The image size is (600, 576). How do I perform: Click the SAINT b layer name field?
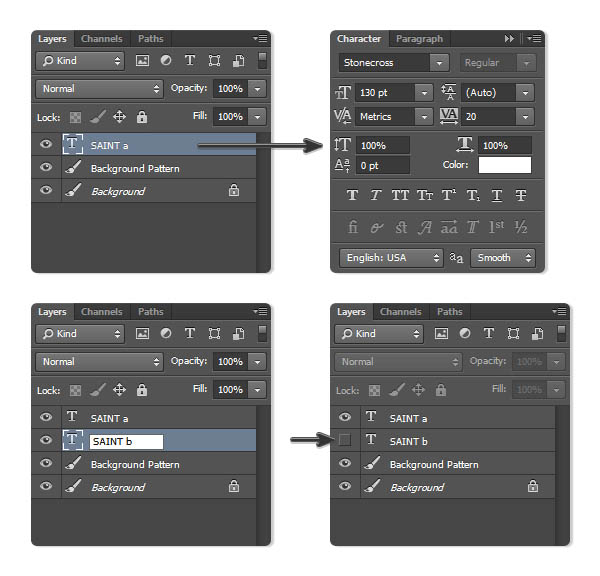tap(126, 441)
